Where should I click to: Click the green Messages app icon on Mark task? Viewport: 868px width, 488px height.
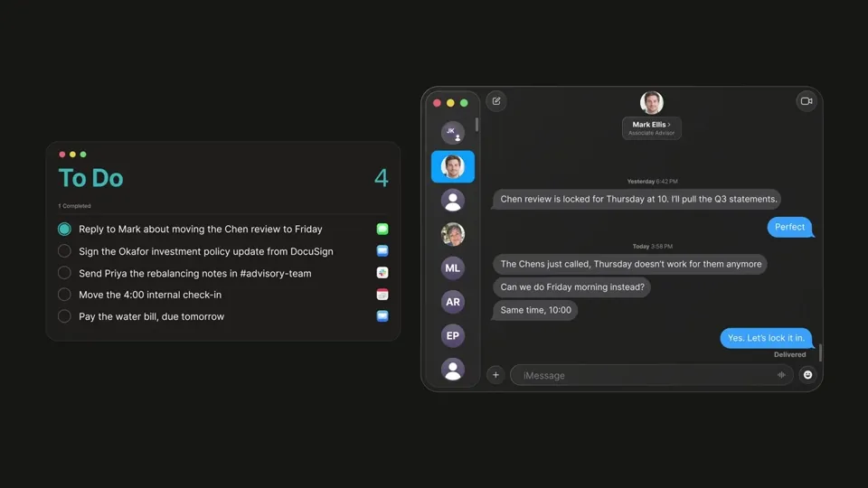[382, 229]
